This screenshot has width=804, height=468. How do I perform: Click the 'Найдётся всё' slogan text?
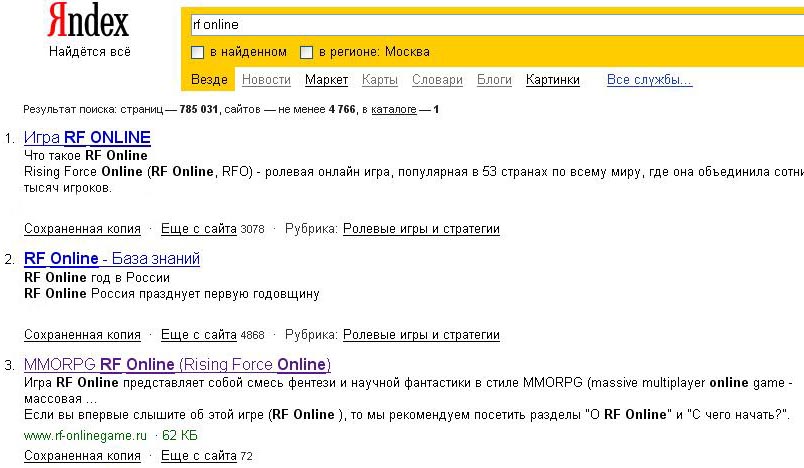pyautogui.click(x=90, y=52)
